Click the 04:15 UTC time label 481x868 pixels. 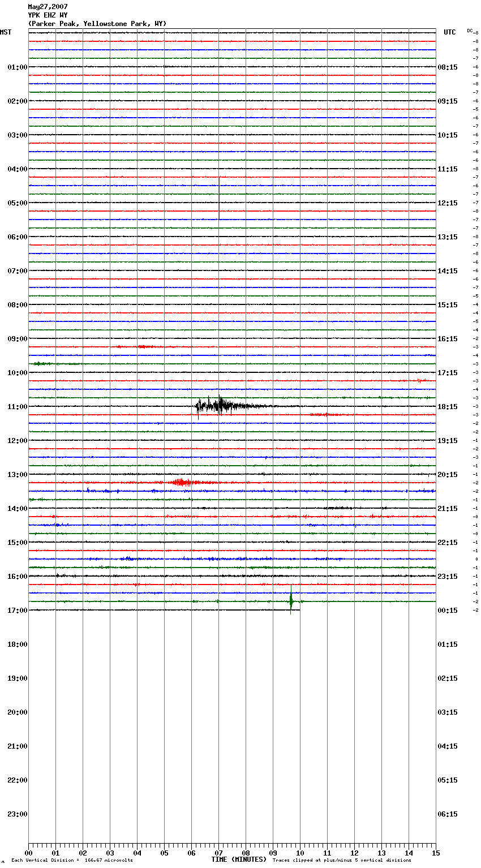(448, 746)
